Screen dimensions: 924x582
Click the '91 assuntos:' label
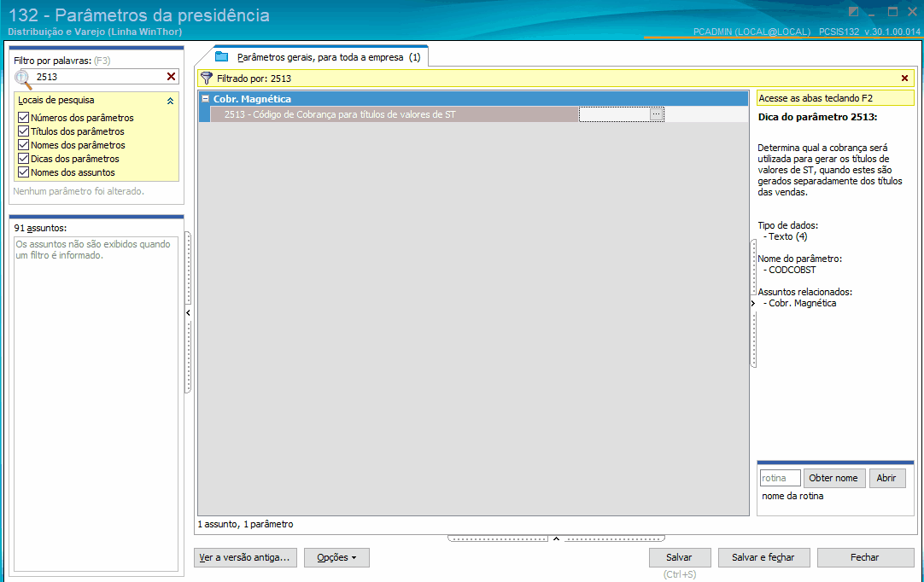tap(40, 228)
